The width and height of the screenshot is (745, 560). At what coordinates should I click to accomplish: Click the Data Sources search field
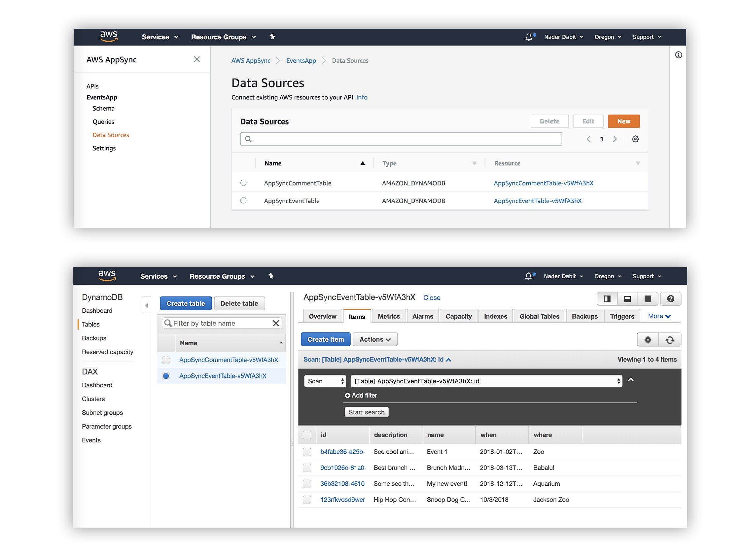(401, 139)
